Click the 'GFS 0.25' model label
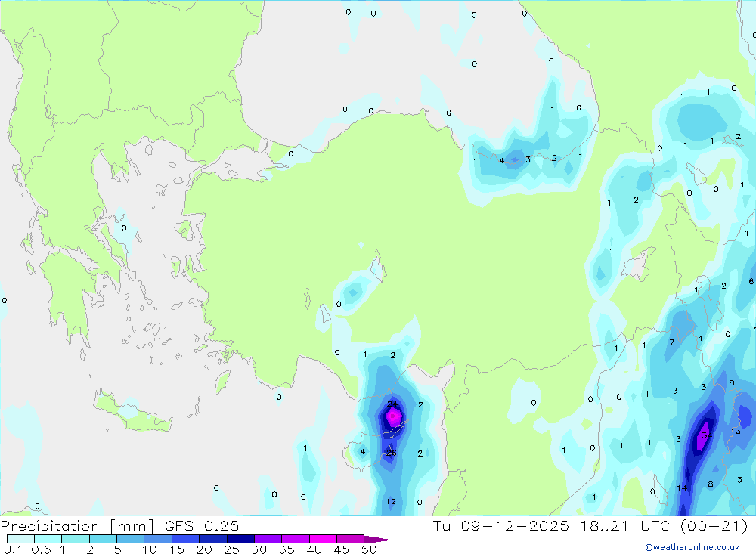The image size is (756, 554). point(202,526)
